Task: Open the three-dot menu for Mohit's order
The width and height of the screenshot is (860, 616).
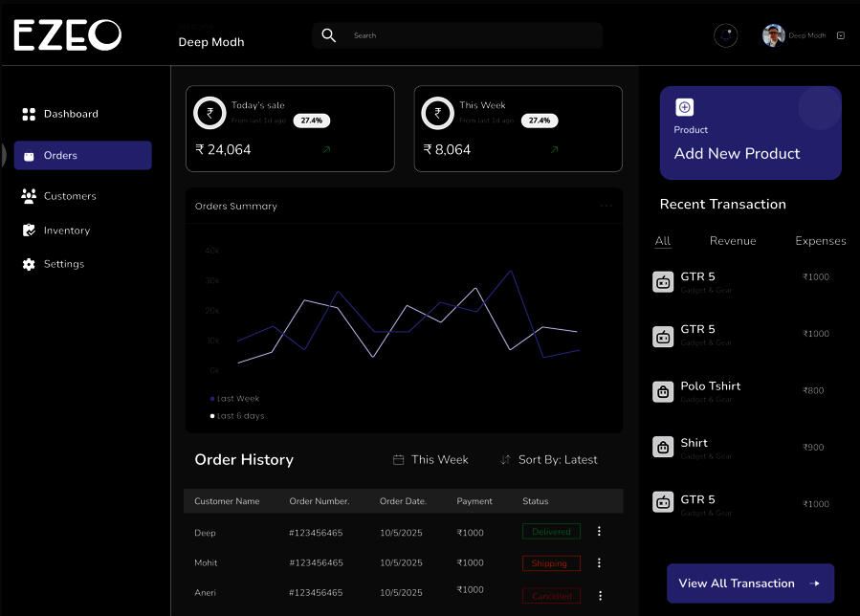Action: tap(599, 562)
